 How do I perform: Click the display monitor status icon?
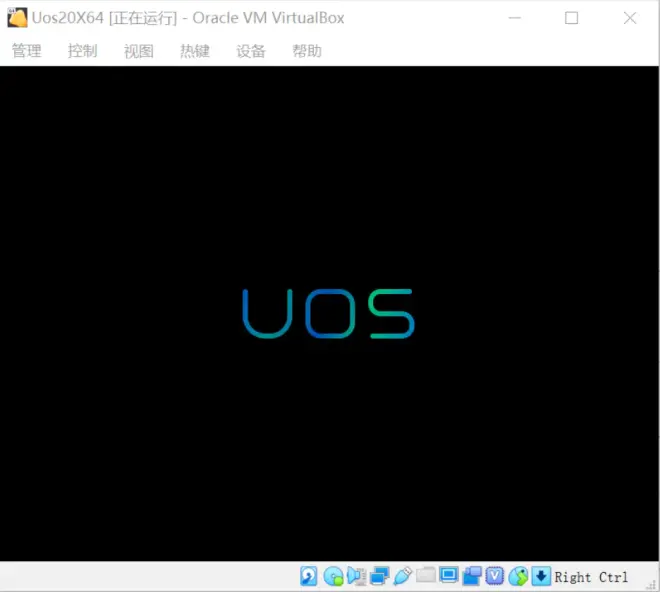coord(449,575)
